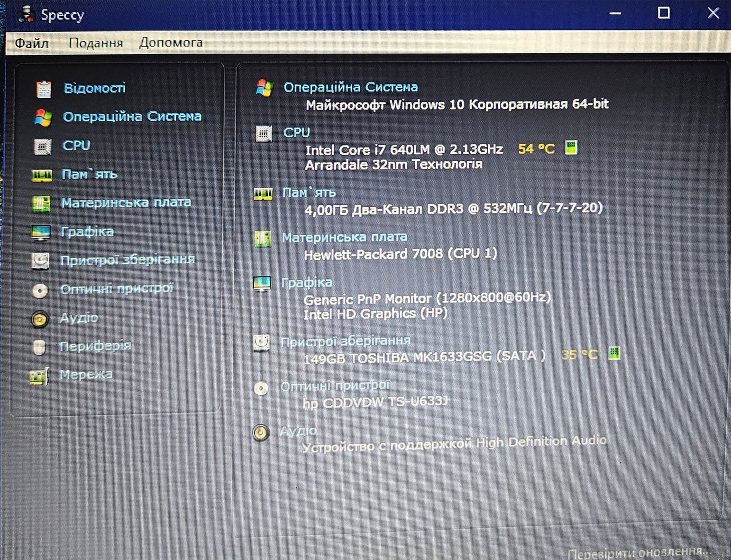This screenshot has width=731, height=560.
Task: Open the Файл menu
Action: (31, 43)
